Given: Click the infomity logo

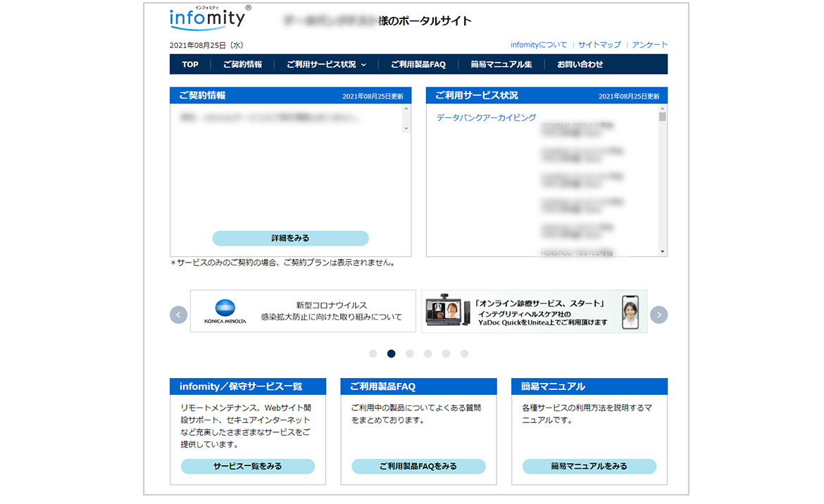Looking at the screenshot, I should 208,18.
